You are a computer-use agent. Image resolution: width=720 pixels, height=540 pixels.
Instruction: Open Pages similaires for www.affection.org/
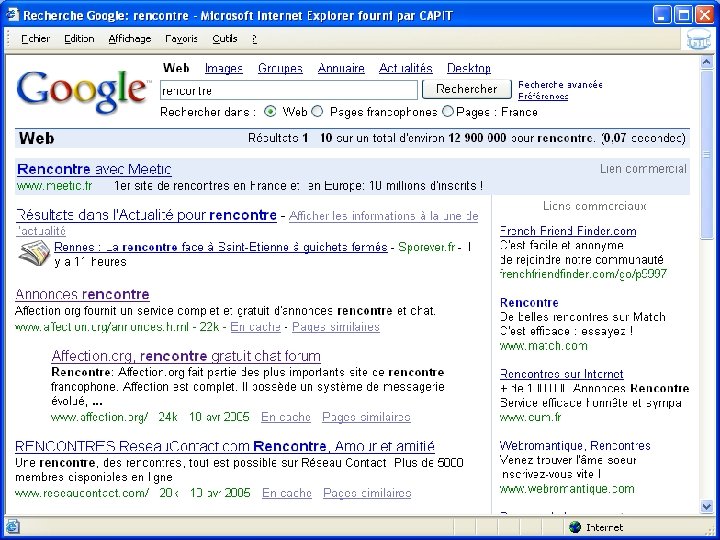point(366,417)
